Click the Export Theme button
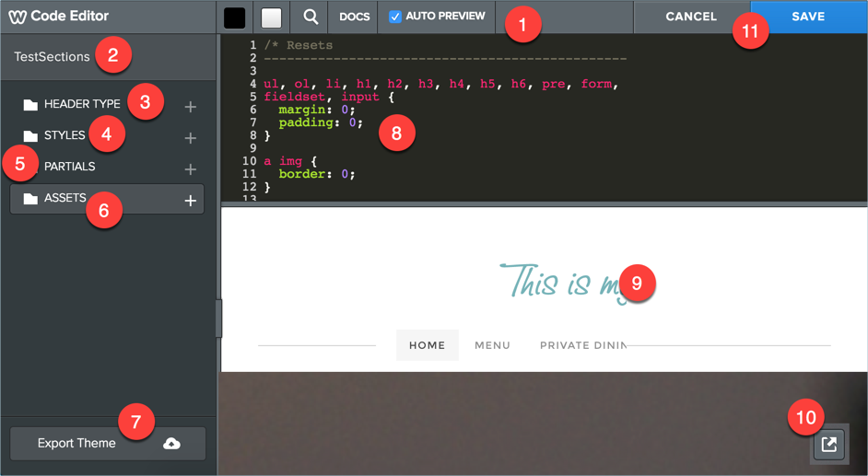The width and height of the screenshot is (868, 476). (x=108, y=444)
